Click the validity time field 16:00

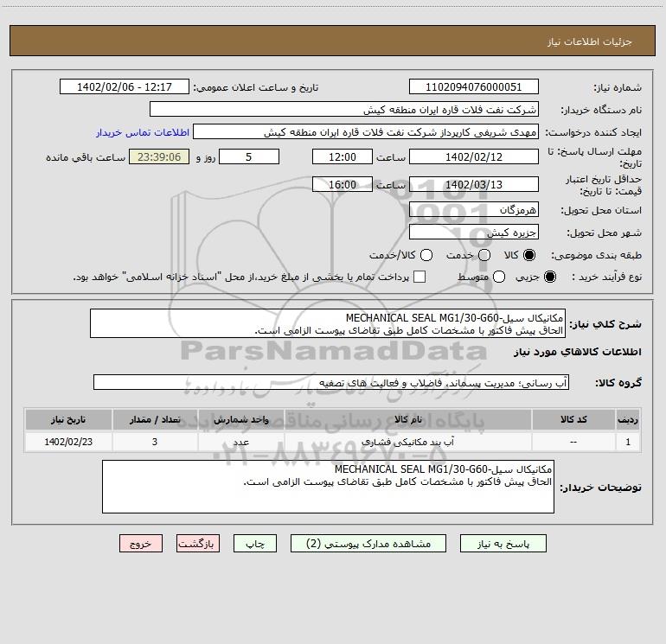pos(343,184)
